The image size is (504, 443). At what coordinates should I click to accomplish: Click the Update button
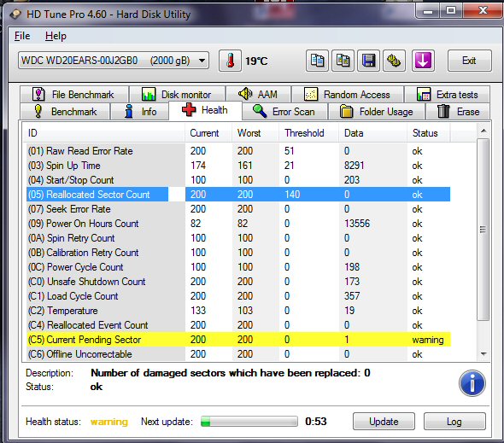coord(384,421)
